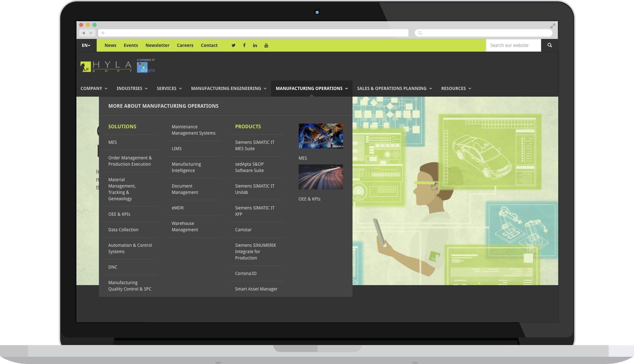The width and height of the screenshot is (634, 364).
Task: Open Smart Asset Manager link
Action: [x=256, y=289]
